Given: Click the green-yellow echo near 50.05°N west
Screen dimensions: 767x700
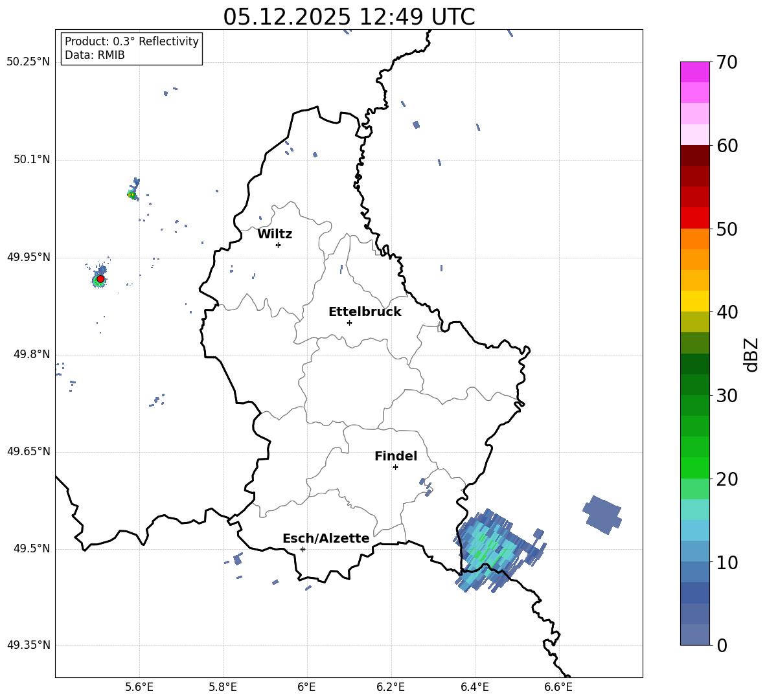Looking at the screenshot, I should point(132,194).
